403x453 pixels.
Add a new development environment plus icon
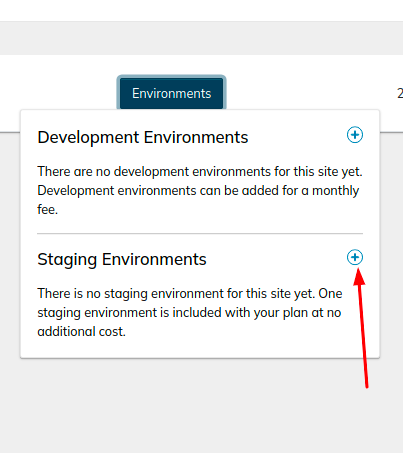pyautogui.click(x=355, y=135)
